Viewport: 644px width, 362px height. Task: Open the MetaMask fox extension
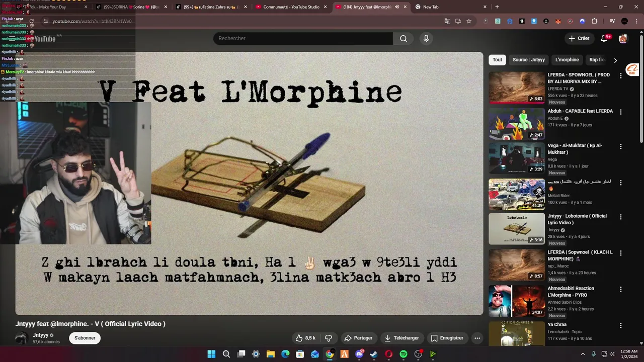coord(558,21)
